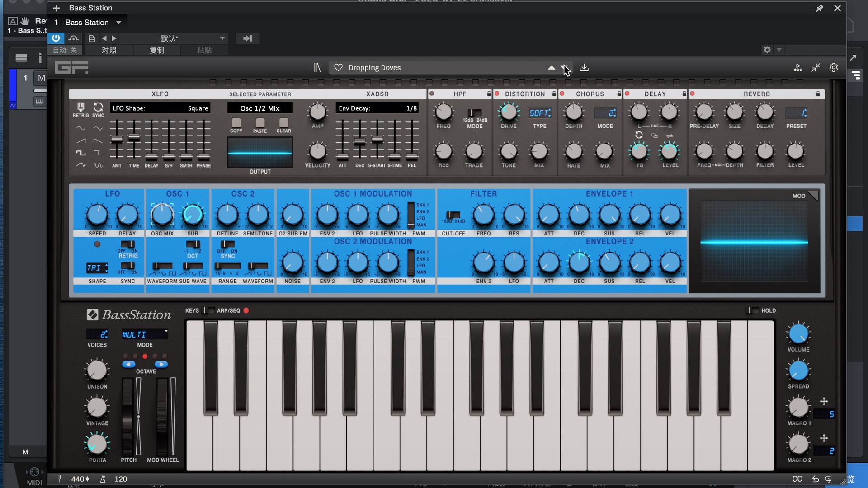The width and height of the screenshot is (868, 488).
Task: Click the PASTE button in XLFO
Action: pos(260,123)
